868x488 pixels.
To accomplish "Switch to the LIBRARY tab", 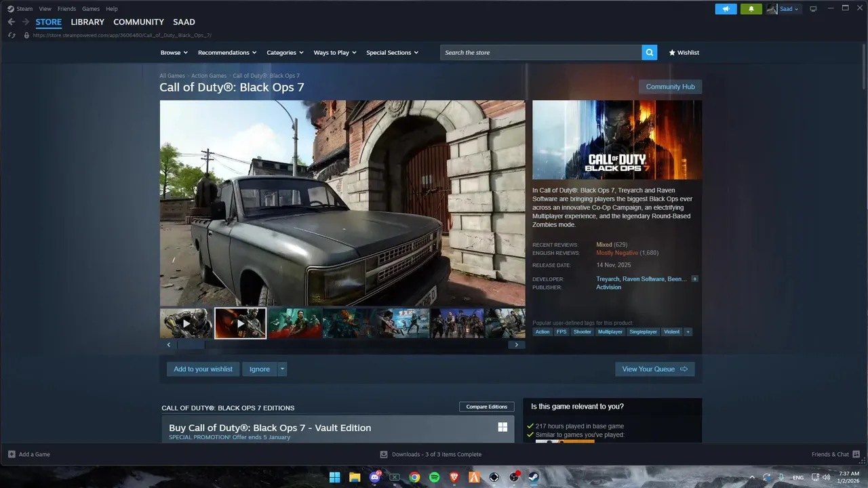I will pos(87,22).
